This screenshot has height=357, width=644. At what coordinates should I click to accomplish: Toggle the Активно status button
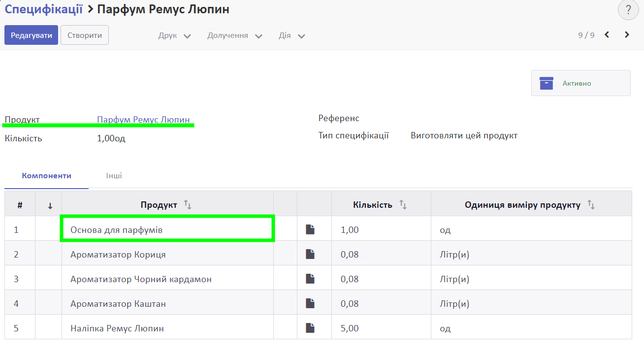(x=581, y=83)
